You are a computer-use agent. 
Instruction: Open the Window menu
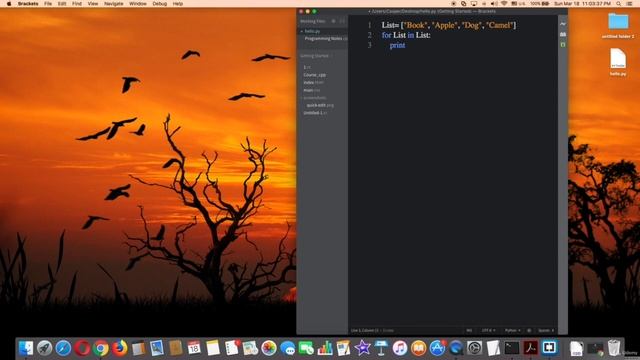[138, 4]
